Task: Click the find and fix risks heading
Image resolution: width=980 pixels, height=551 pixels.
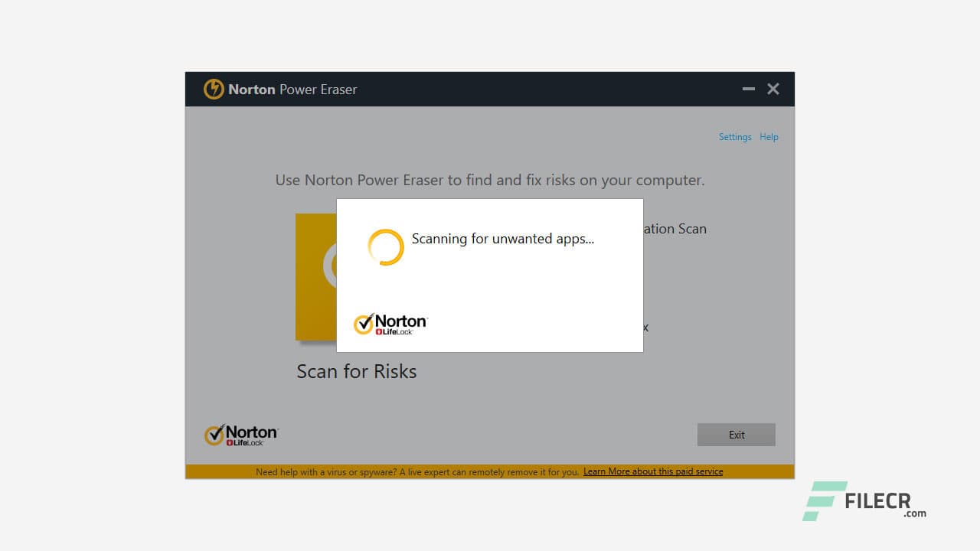Action: point(490,180)
